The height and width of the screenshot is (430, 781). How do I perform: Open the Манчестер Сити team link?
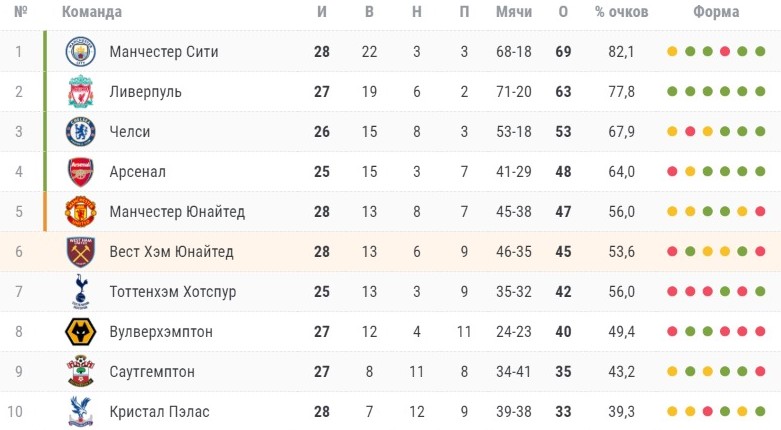click(164, 52)
